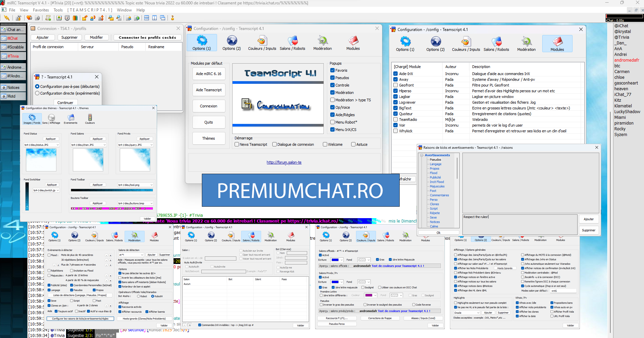Switch to Options (2) tab in middle config window
Screen dimensions: 644x338
(232, 43)
